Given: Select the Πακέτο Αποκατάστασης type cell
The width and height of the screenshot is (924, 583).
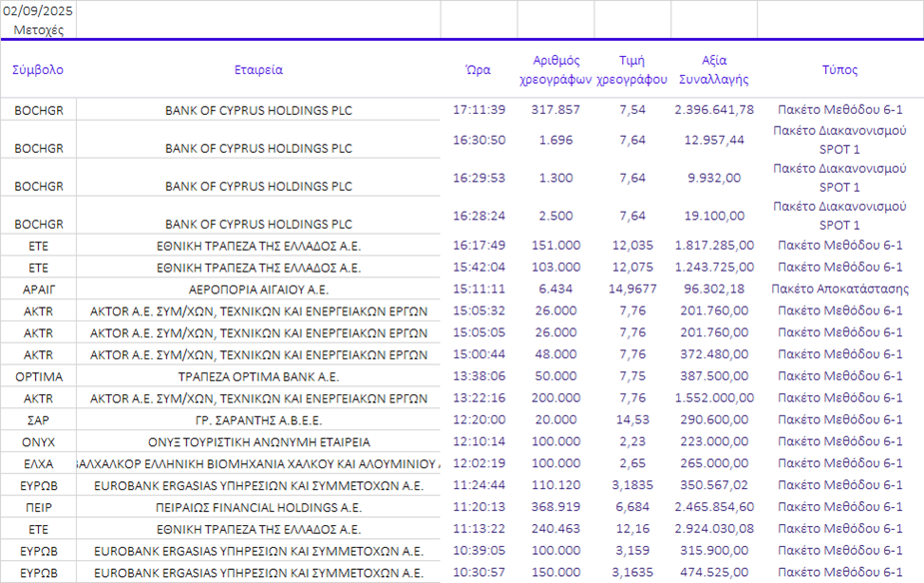Looking at the screenshot, I should tap(839, 289).
